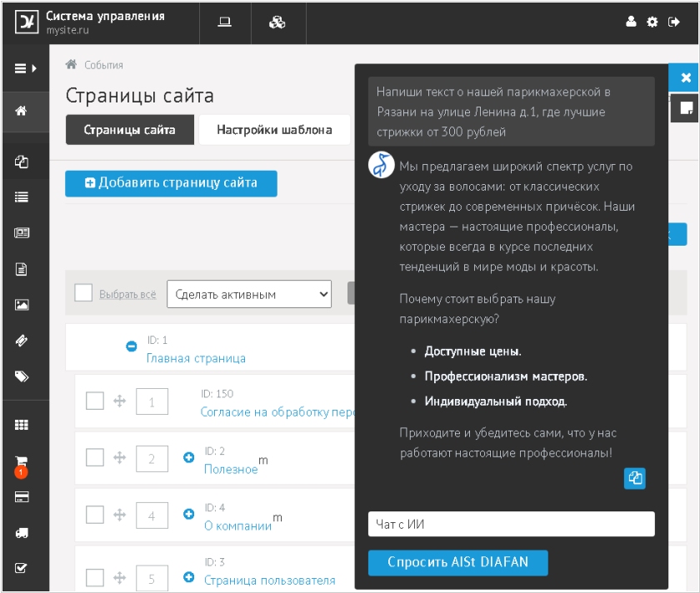Select checkbox for 'Полезное' page row
Viewport: 700px width, 593px height.
click(x=95, y=458)
